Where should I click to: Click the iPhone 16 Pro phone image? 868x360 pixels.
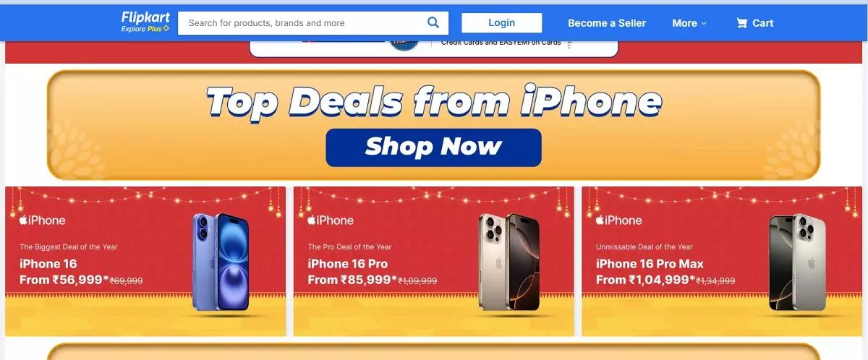point(509,262)
